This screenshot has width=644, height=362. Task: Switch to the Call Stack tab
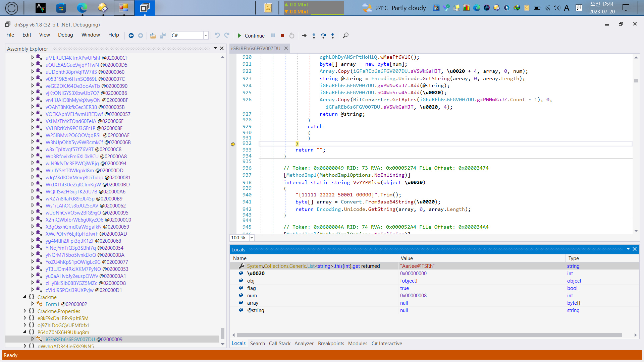[x=279, y=344]
